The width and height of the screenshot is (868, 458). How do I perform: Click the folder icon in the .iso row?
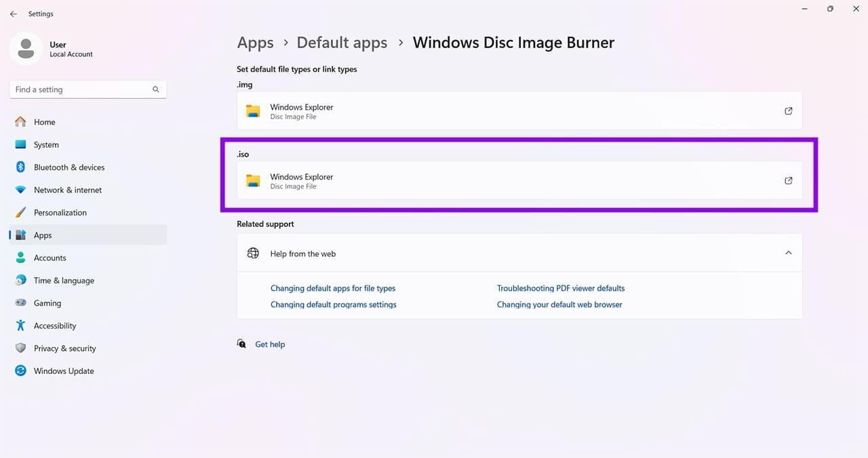click(x=253, y=181)
